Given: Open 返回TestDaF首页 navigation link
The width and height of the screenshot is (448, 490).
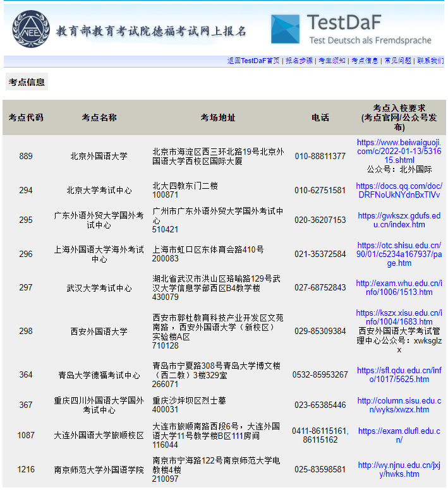Looking at the screenshot, I should pyautogui.click(x=253, y=61).
